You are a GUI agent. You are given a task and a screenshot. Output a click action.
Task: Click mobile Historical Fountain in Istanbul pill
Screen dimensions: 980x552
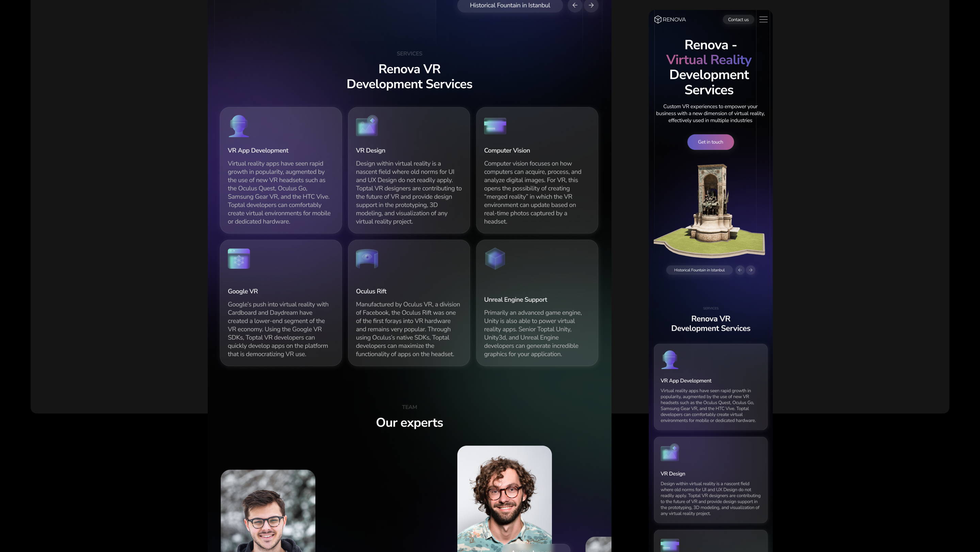[699, 270]
